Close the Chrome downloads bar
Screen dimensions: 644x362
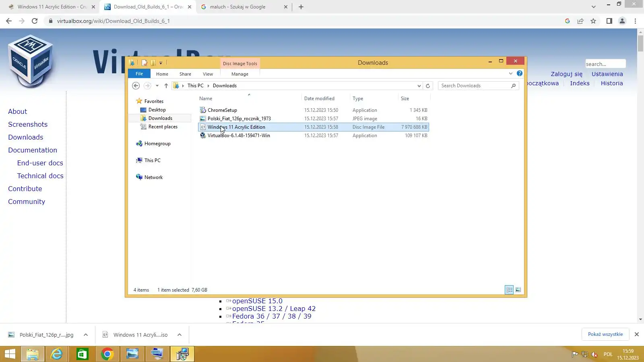point(637,334)
